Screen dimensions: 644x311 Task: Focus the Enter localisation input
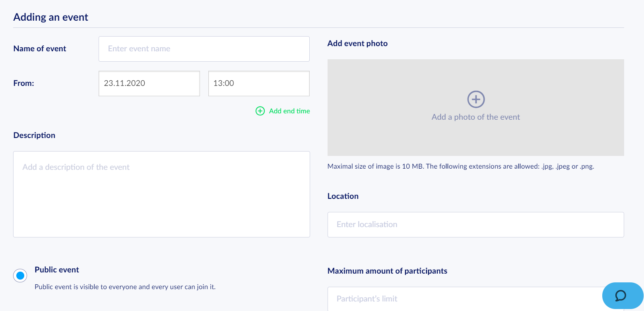coord(475,225)
